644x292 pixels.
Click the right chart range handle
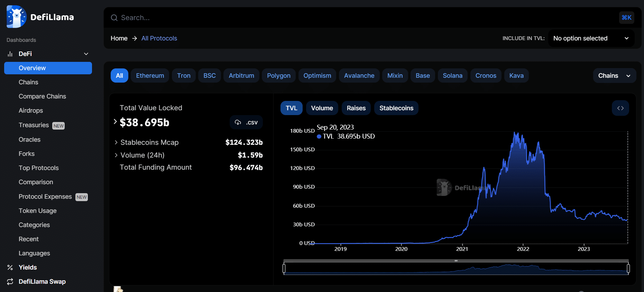pos(628,268)
